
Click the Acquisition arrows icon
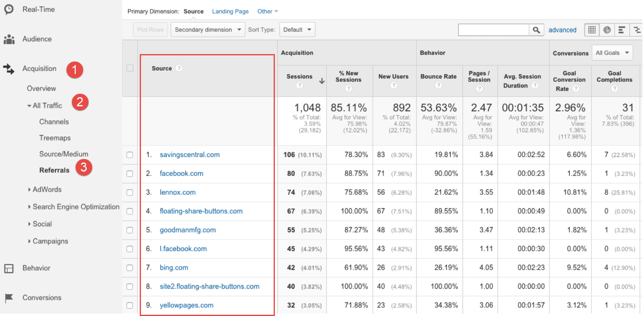click(9, 69)
